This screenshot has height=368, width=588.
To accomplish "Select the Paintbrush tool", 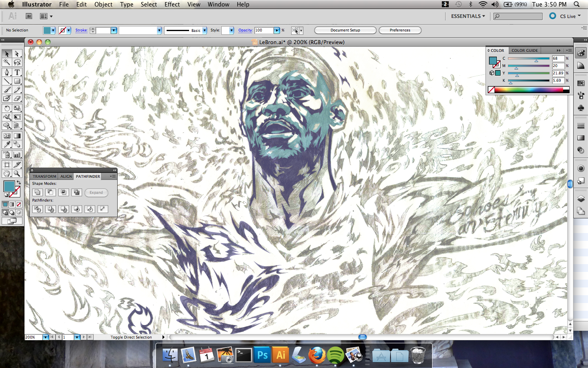I will coord(7,90).
